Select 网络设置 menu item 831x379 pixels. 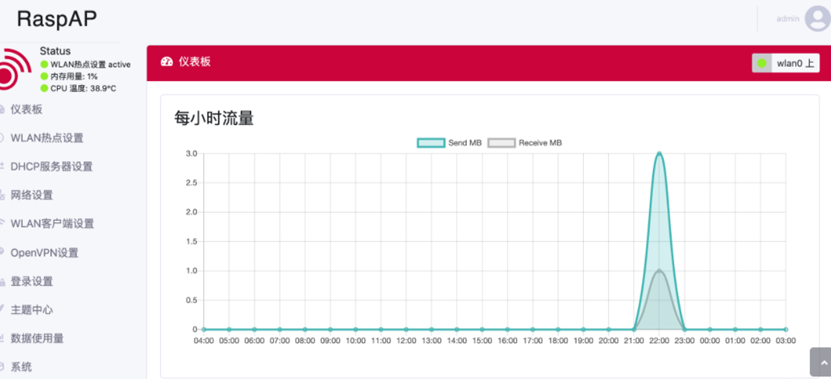tap(32, 195)
